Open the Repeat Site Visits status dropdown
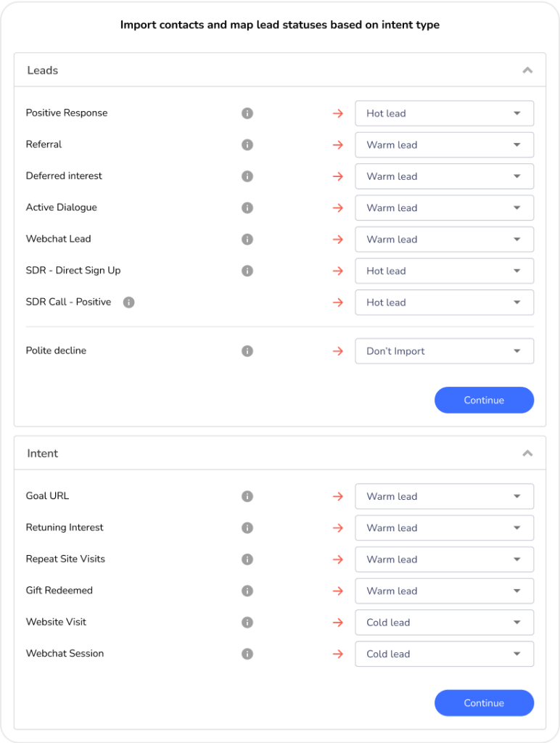Image resolution: width=560 pixels, height=743 pixels. point(444,559)
